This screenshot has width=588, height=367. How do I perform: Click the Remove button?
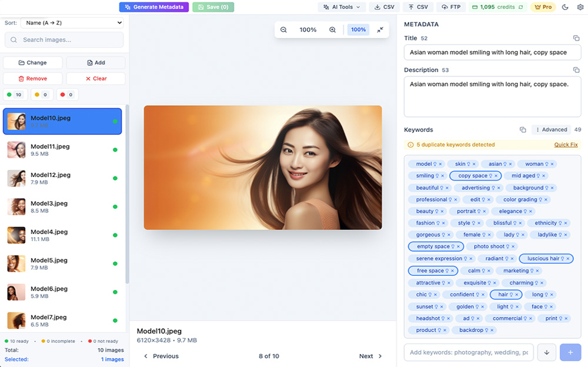coord(32,78)
